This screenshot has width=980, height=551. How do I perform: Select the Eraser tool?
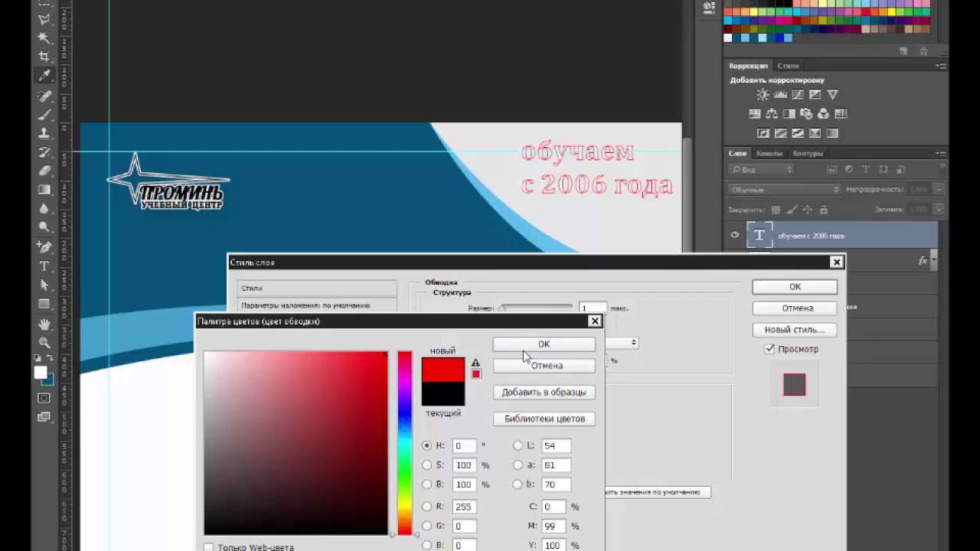tap(44, 171)
